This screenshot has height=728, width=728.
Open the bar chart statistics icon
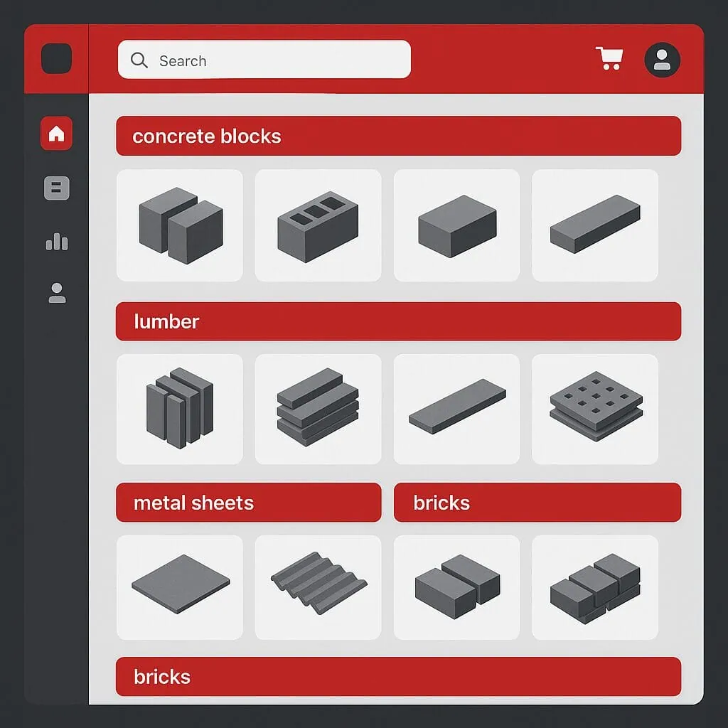point(57,242)
